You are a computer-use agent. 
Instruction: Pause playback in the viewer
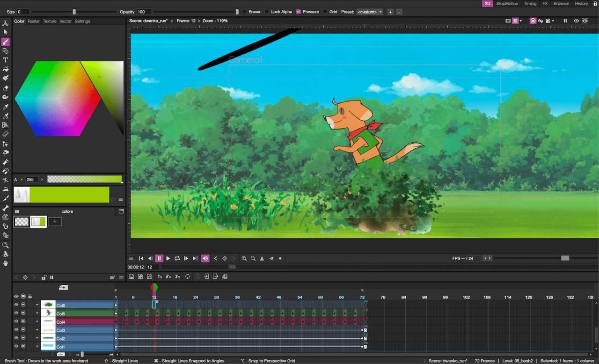159,258
